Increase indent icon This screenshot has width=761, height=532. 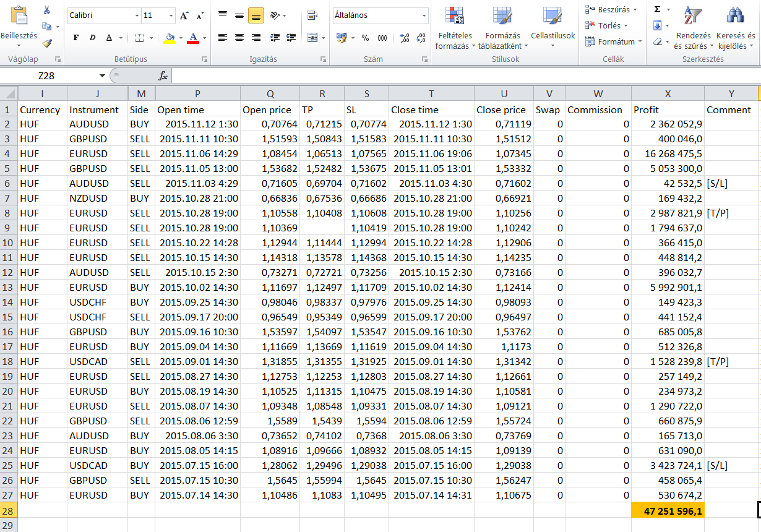(x=291, y=38)
